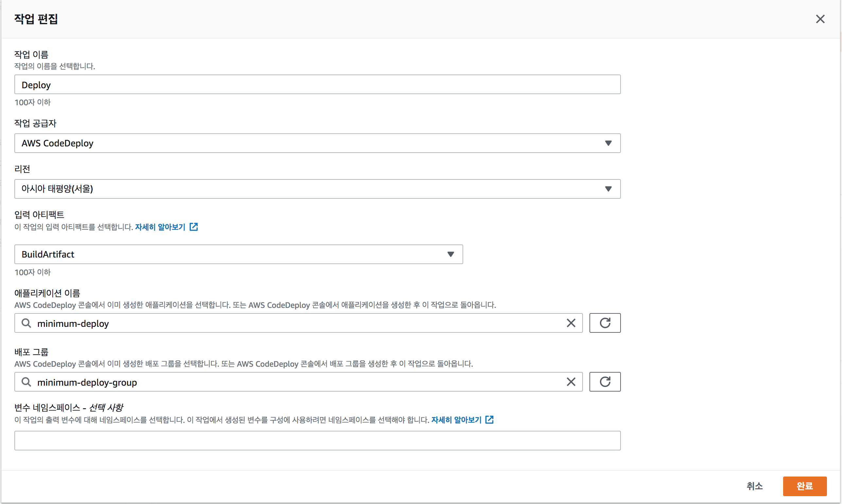This screenshot has width=842, height=504.
Task: Click the search icon in application name field
Action: tap(26, 323)
